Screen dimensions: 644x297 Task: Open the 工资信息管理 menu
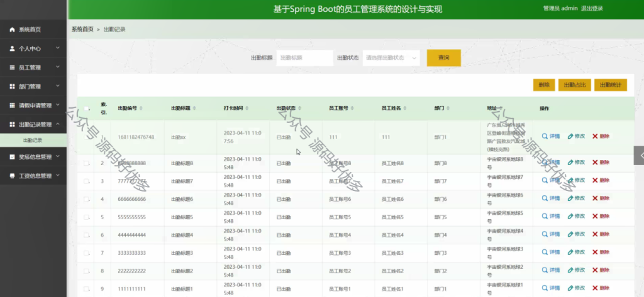click(33, 176)
